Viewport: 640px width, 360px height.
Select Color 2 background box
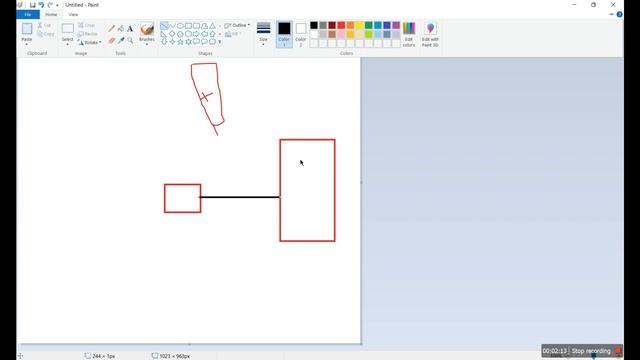pos(301,34)
